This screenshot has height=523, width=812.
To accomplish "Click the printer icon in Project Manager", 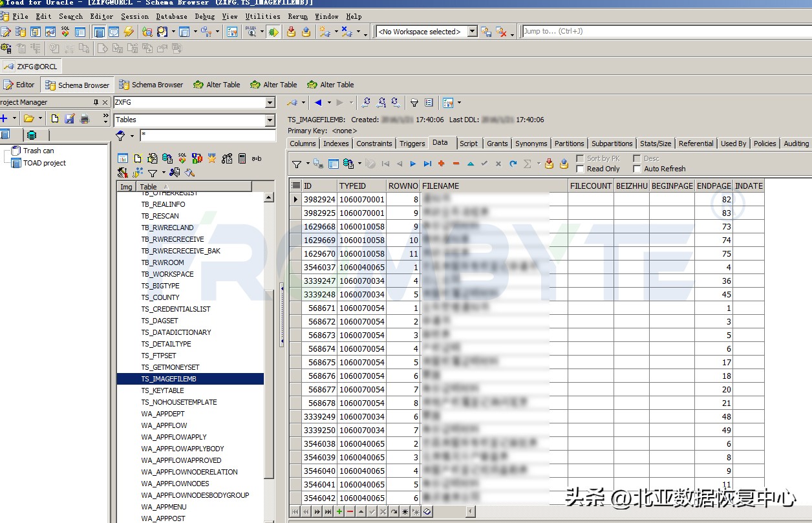I will [x=69, y=119].
